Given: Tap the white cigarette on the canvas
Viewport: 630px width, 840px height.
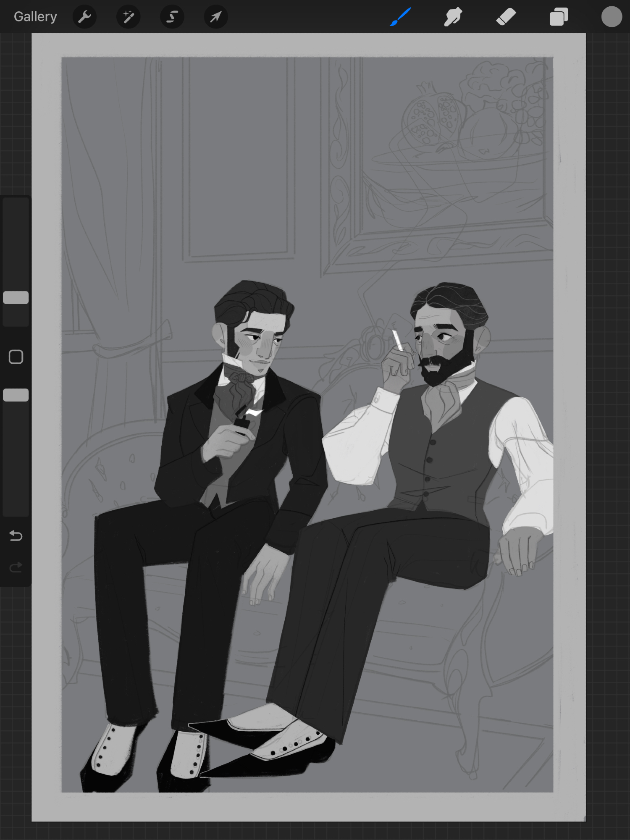Looking at the screenshot, I should (x=397, y=340).
